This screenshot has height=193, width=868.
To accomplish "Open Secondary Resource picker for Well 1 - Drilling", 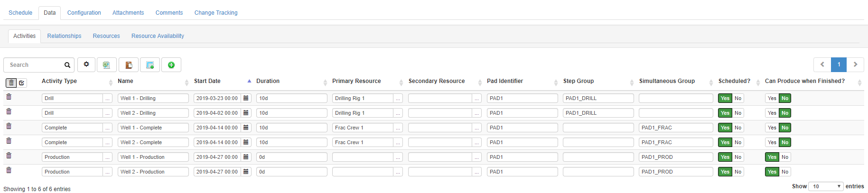I will (477, 98).
